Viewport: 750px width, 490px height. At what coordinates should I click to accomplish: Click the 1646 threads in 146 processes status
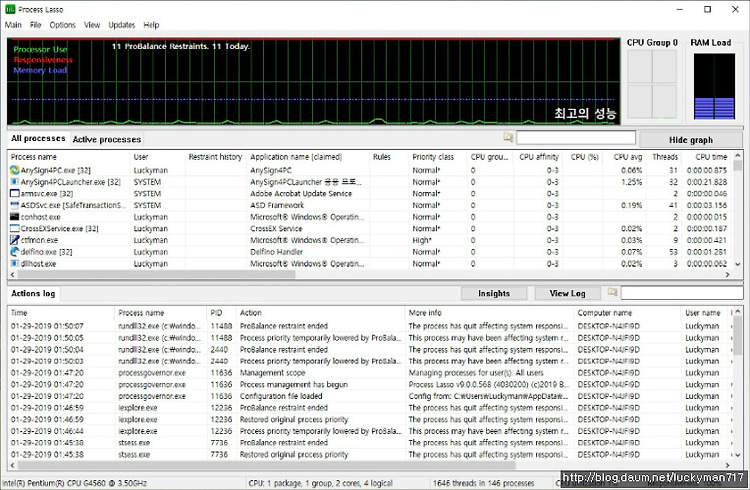click(484, 483)
